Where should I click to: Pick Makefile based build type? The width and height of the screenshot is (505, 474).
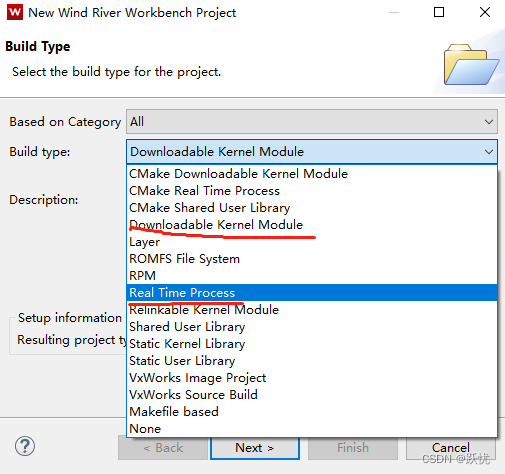pyautogui.click(x=312, y=412)
